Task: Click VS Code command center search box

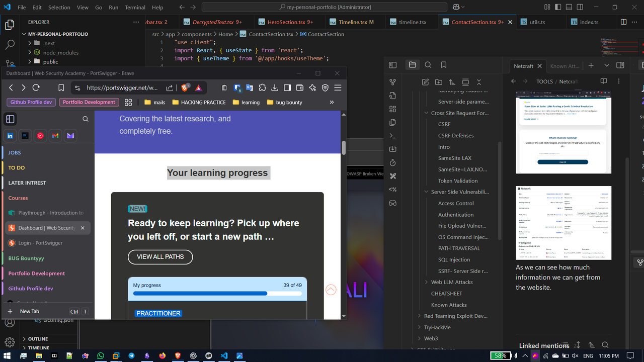Action: tap(325, 7)
